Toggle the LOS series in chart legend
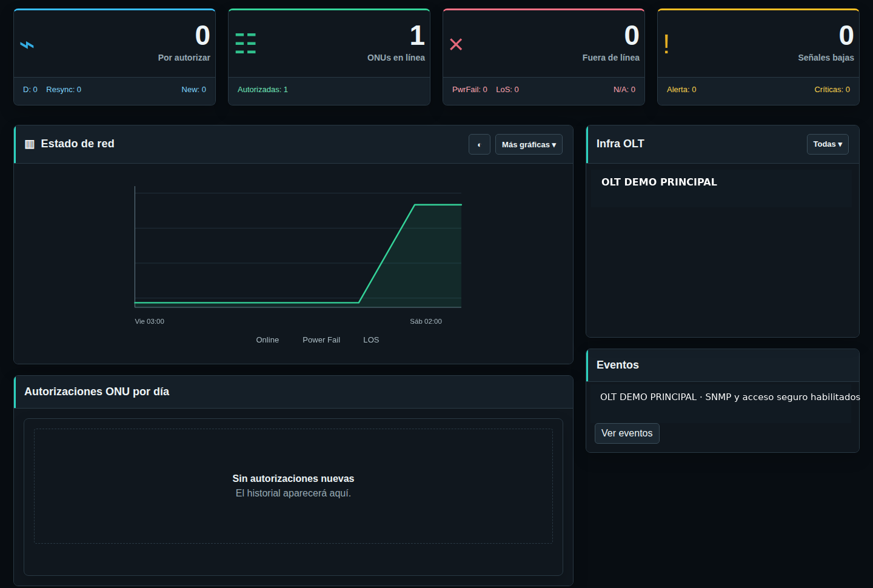This screenshot has width=873, height=588. (371, 340)
